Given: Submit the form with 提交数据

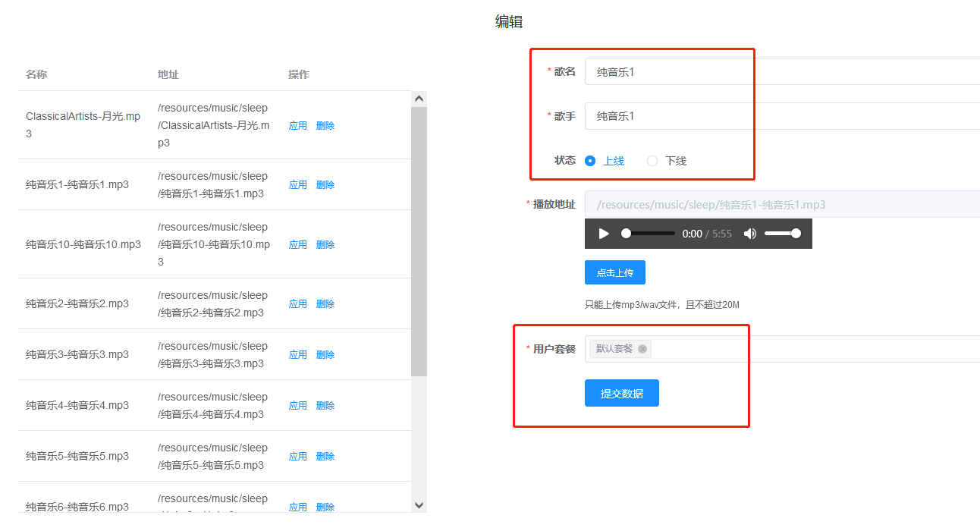Looking at the screenshot, I should pos(621,393).
